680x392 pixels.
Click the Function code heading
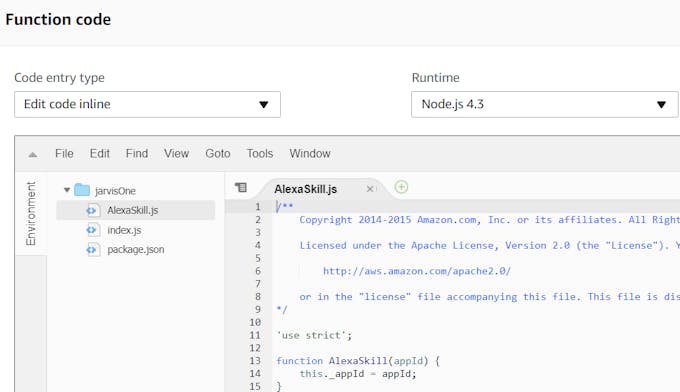58,20
